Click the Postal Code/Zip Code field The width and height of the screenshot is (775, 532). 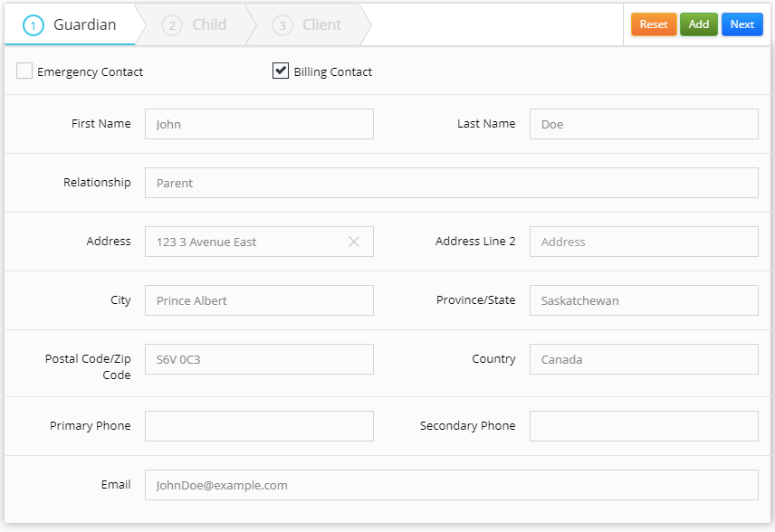[259, 359]
